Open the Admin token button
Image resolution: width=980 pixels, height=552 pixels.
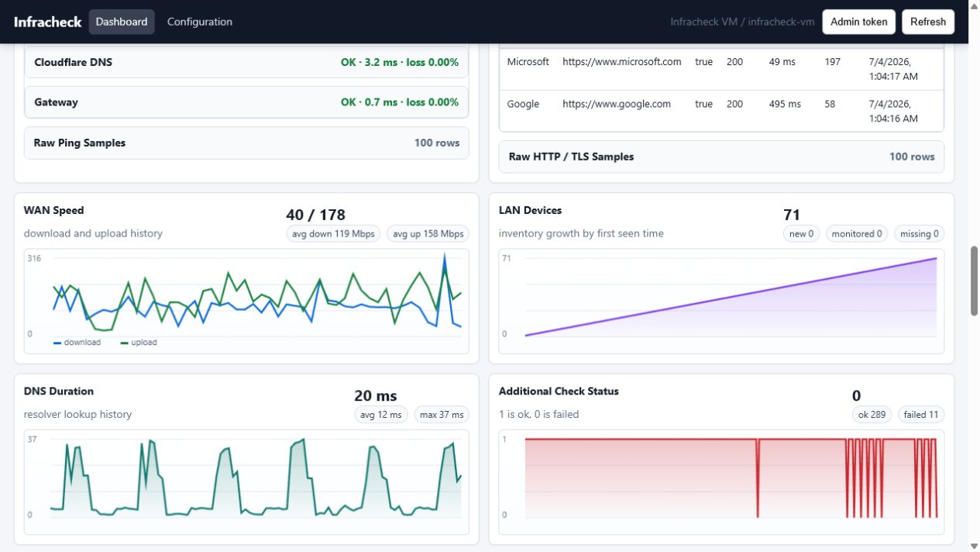click(859, 22)
